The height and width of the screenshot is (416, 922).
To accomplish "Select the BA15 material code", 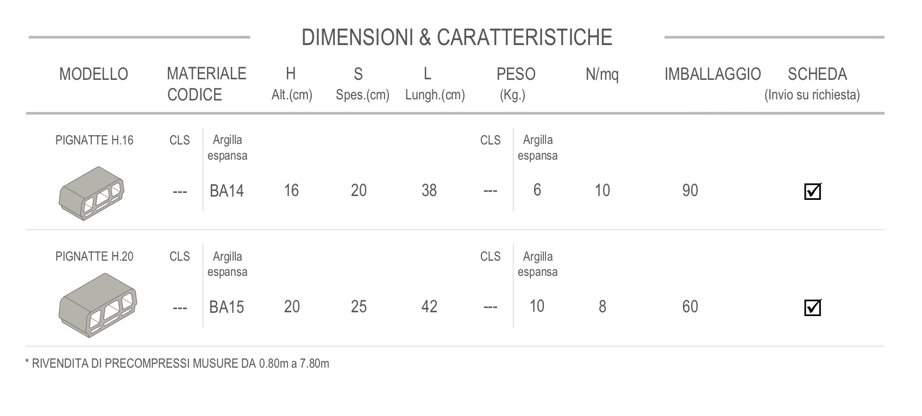I will coord(226,307).
